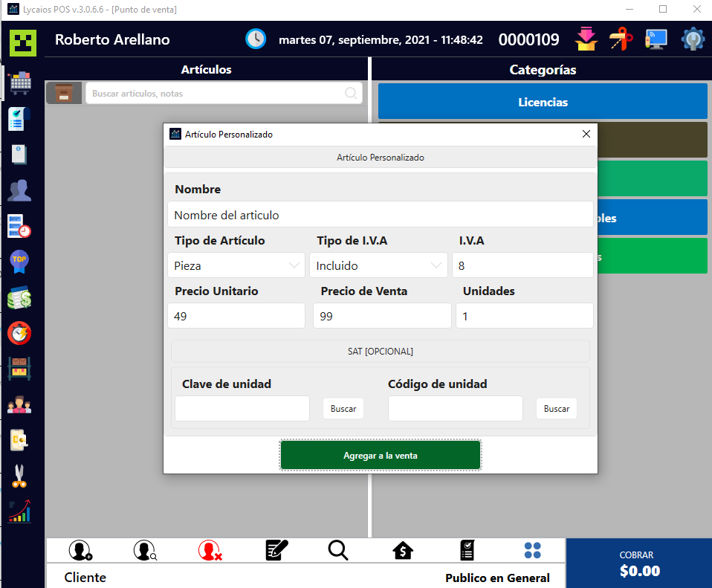Click Buscar next to Clave de unidad
This screenshot has width=712, height=588.
(x=343, y=409)
